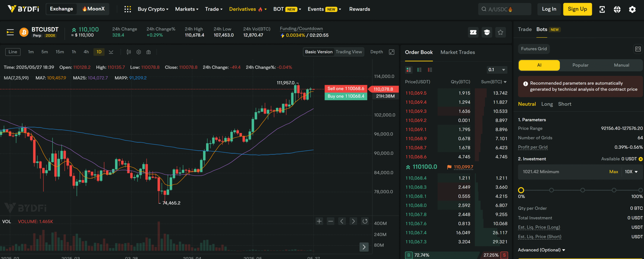Show both bids and asks layout
The image size is (644, 259).
tap(409, 70)
